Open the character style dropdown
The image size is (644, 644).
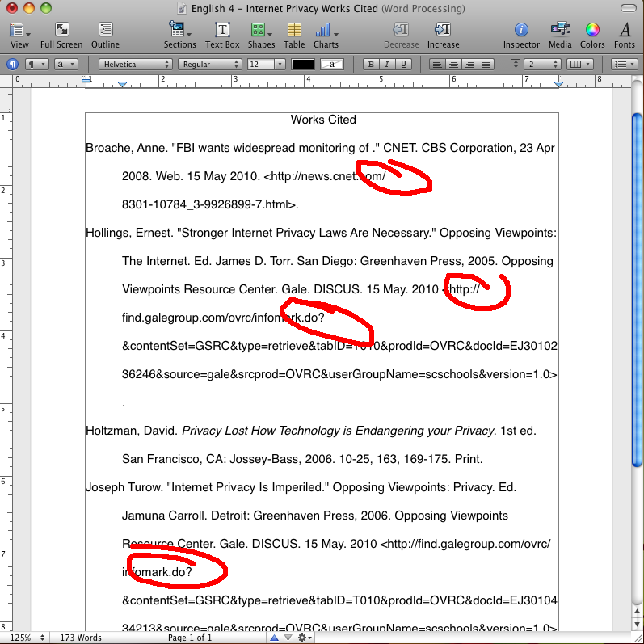pyautogui.click(x=65, y=65)
